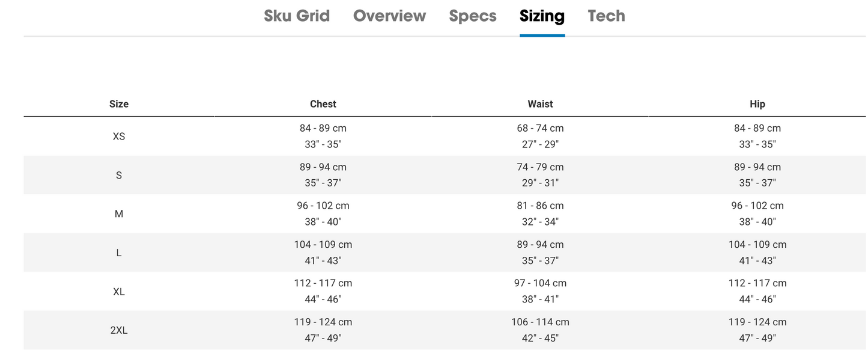Select the L size row label
Viewport: 868px width, 356px height.
pyautogui.click(x=119, y=253)
